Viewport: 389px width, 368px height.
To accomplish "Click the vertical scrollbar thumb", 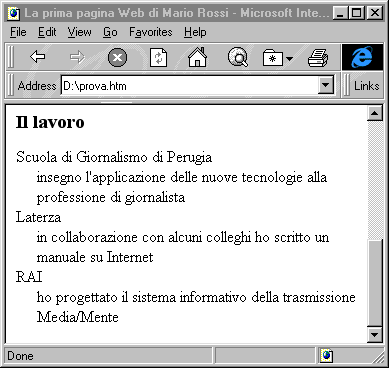I will point(375,283).
